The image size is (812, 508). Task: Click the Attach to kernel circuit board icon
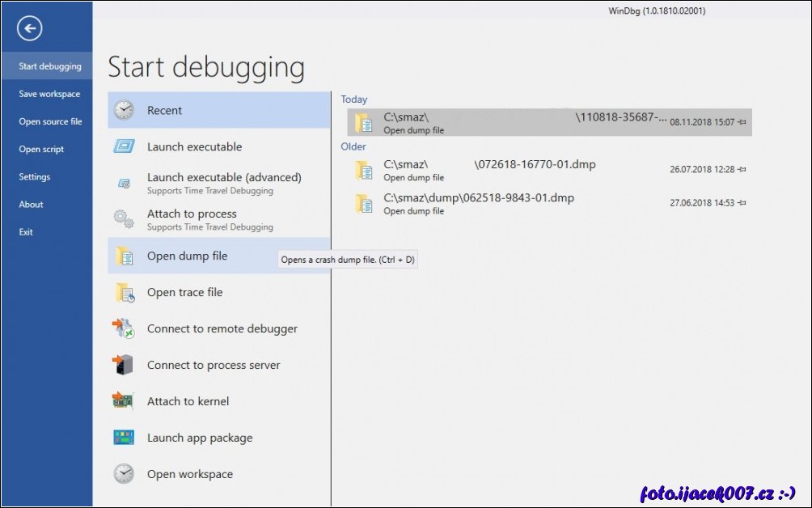pyautogui.click(x=124, y=401)
